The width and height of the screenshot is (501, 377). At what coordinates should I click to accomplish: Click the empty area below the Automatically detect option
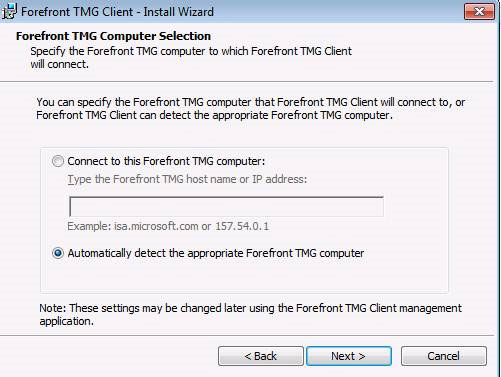[x=244, y=277]
